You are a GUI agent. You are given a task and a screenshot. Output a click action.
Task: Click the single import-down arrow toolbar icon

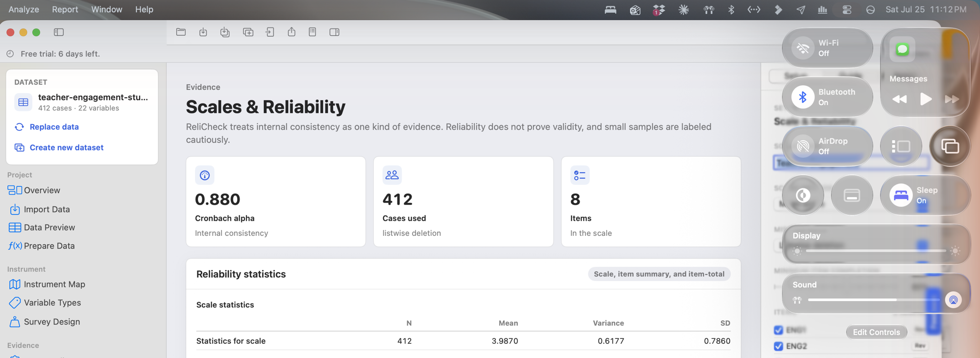pos(203,32)
